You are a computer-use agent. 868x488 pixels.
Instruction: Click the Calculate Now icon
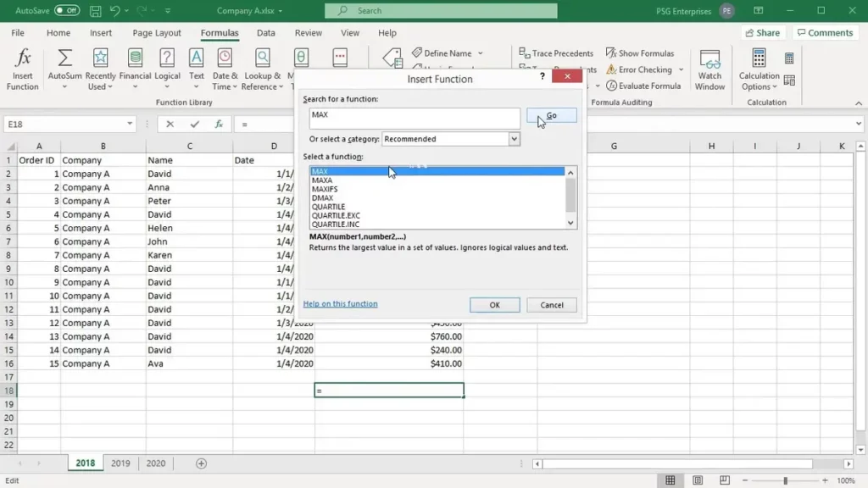[789, 58]
